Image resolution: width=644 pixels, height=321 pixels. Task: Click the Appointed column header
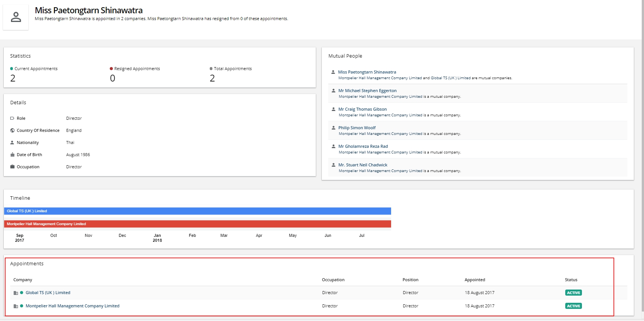[475, 280]
